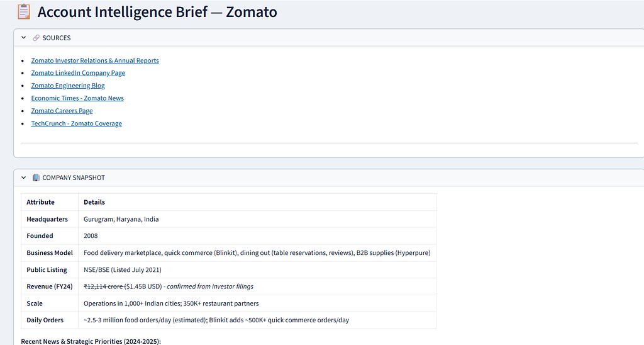Image resolution: width=644 pixels, height=345 pixels.
Task: Click the Recent News & Strategic Priorities heading
Action: coord(91,341)
